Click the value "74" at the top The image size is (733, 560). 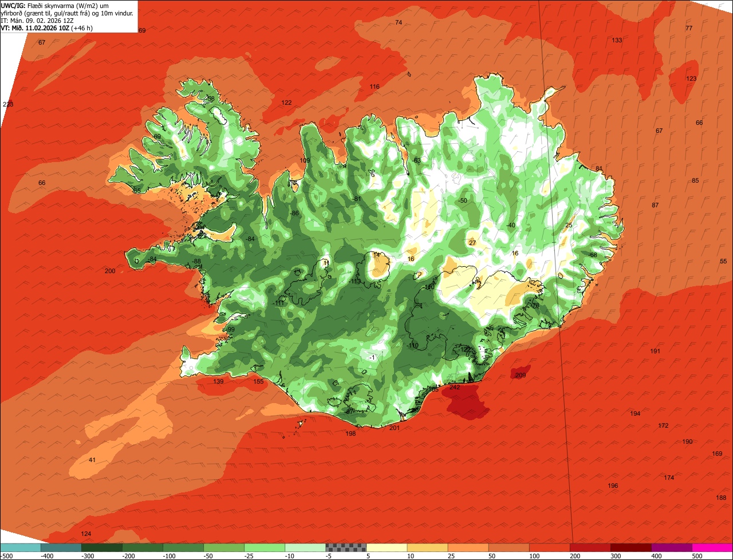(x=399, y=22)
